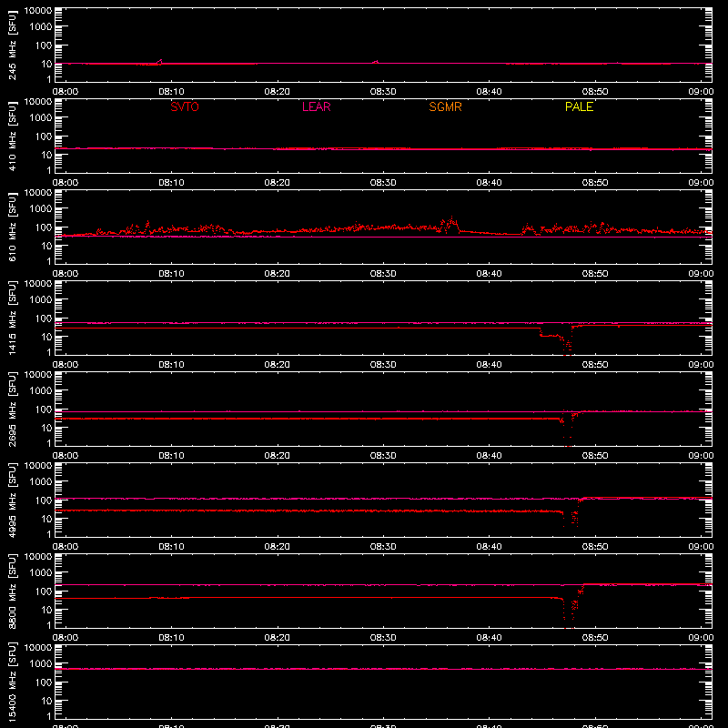Click the 2695 MHz signal dropout near 08:47
Viewport: 728px width, 728px height.
pos(567,430)
